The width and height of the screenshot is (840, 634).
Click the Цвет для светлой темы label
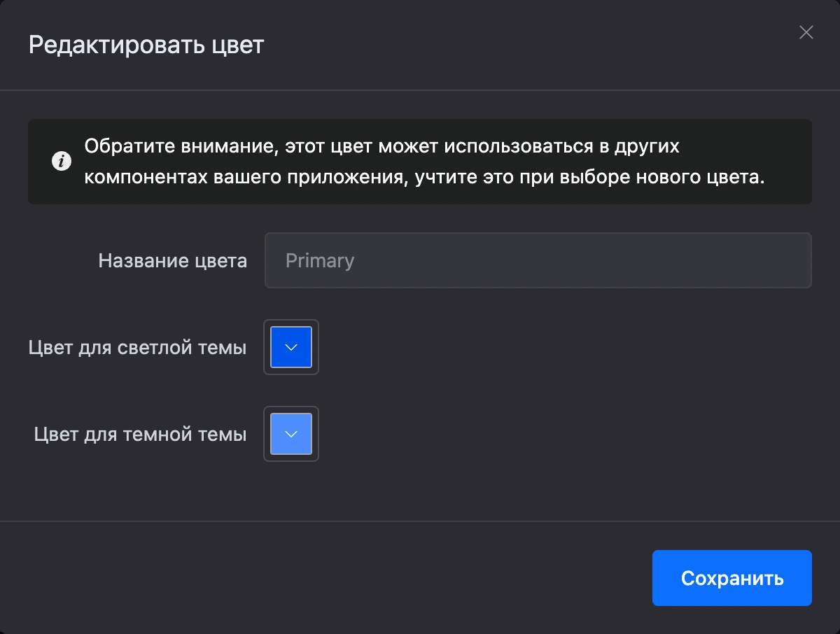point(137,348)
